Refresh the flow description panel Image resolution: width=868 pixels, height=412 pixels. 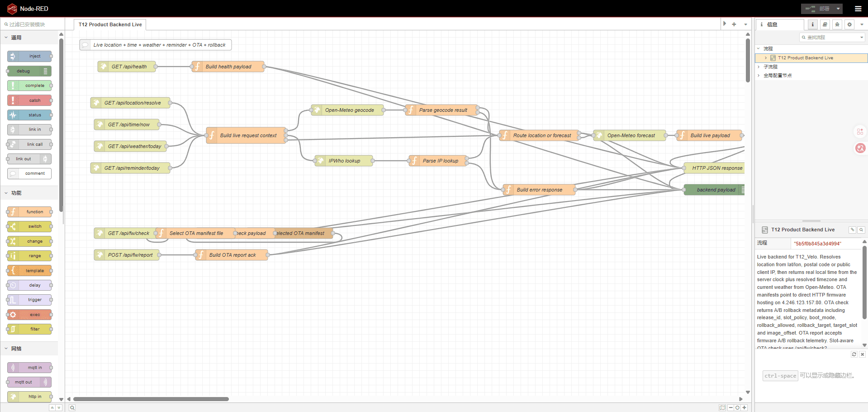coord(854,355)
